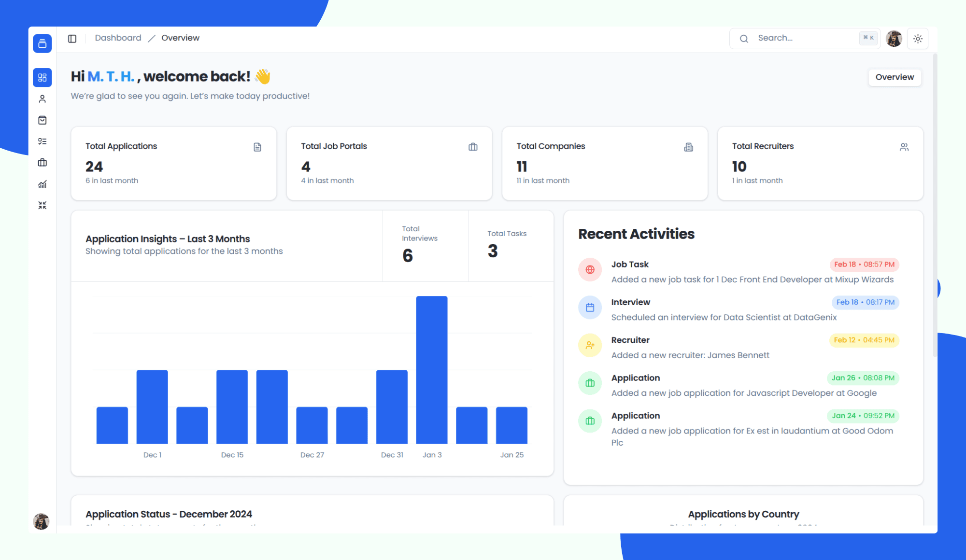966x560 pixels.
Task: Click the Jan 26 Application activity badge
Action: [x=864, y=378]
